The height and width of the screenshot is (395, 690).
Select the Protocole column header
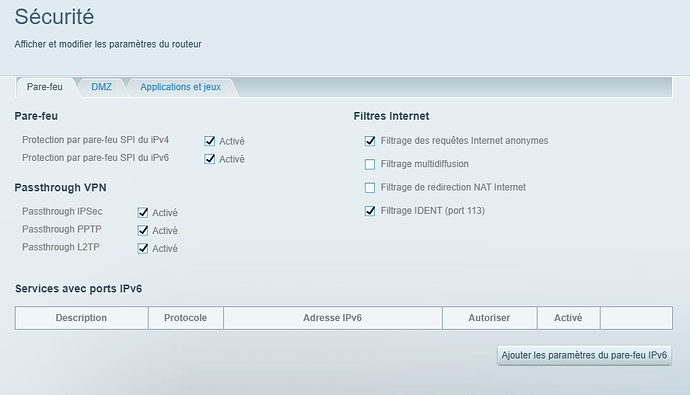click(186, 318)
